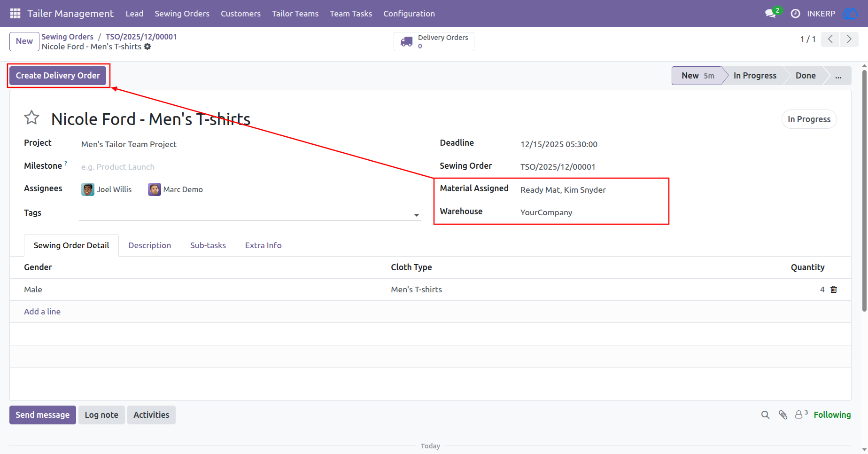Delete the Men's T-shirts line
Screen dimensions: 868x454
pos(834,290)
